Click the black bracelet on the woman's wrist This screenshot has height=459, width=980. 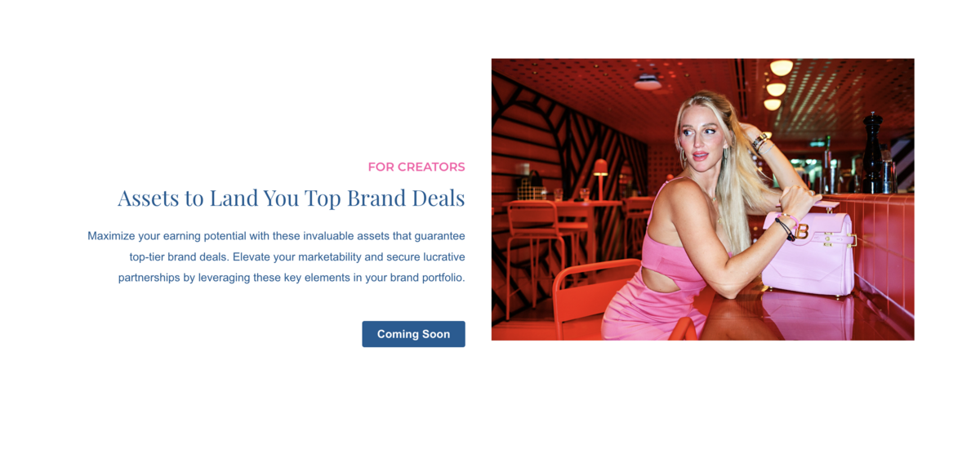coord(786,228)
